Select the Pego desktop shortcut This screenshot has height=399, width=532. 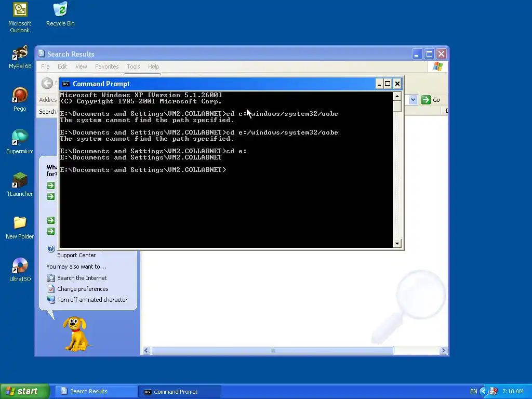(x=20, y=99)
